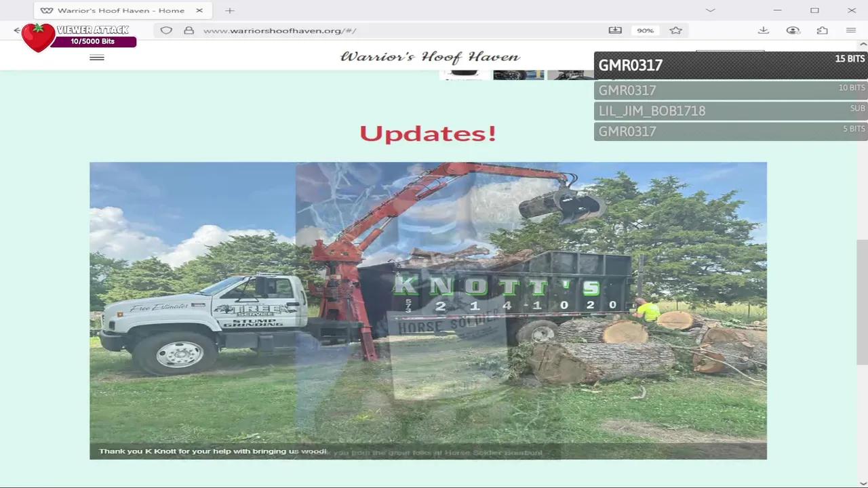Click the padlock site security icon
Image resolution: width=868 pixels, height=488 pixels.
pyautogui.click(x=189, y=30)
